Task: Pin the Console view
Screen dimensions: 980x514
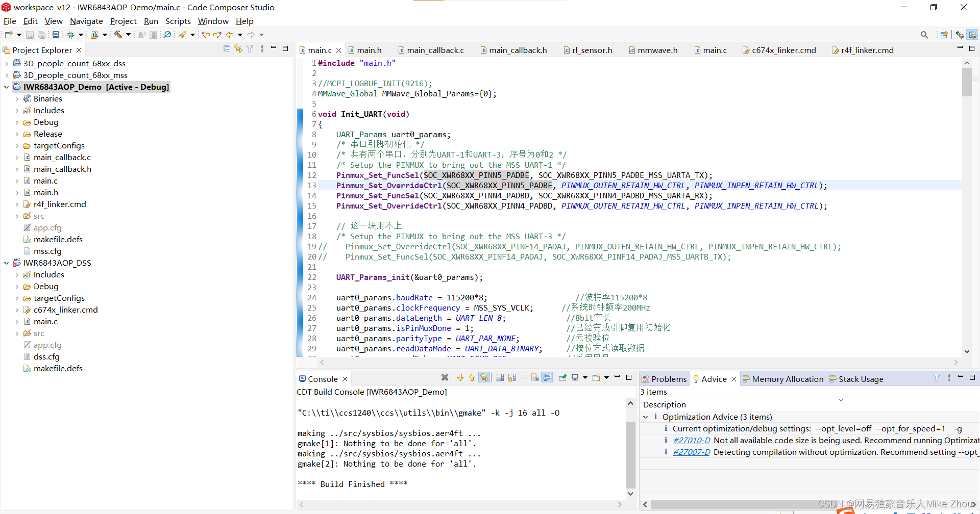Action: click(x=562, y=378)
